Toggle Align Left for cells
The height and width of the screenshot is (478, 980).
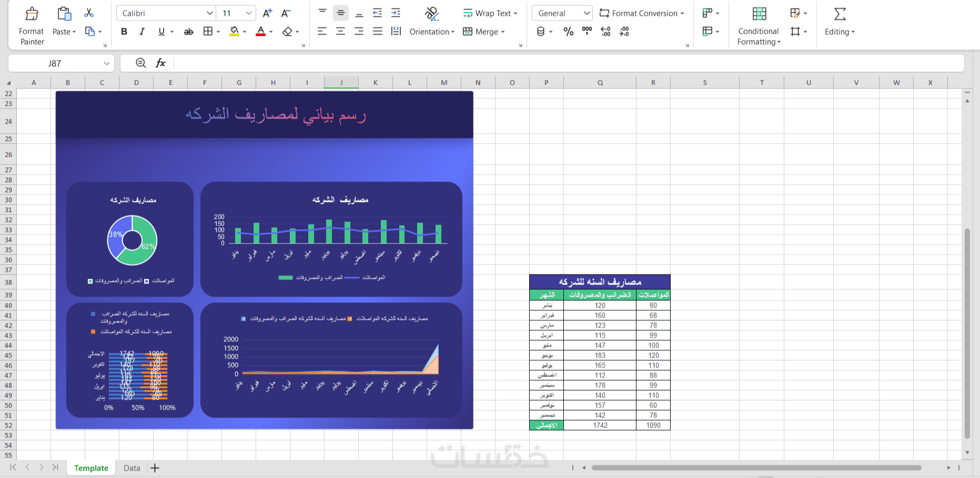click(x=322, y=32)
